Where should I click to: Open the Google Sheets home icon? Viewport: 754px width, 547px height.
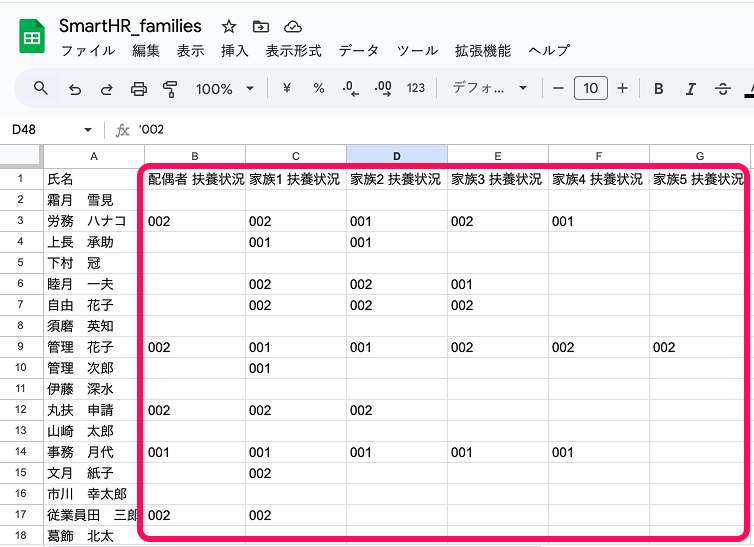32,38
